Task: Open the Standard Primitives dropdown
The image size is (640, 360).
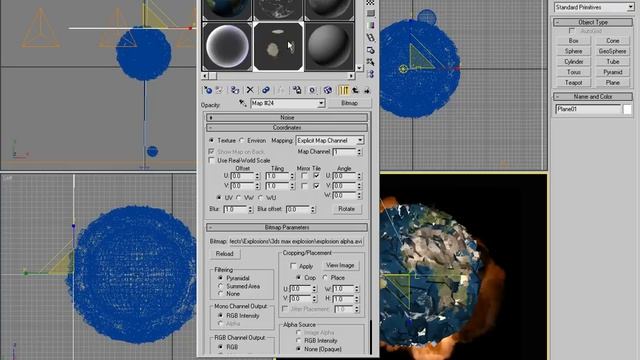Action: [x=631, y=7]
